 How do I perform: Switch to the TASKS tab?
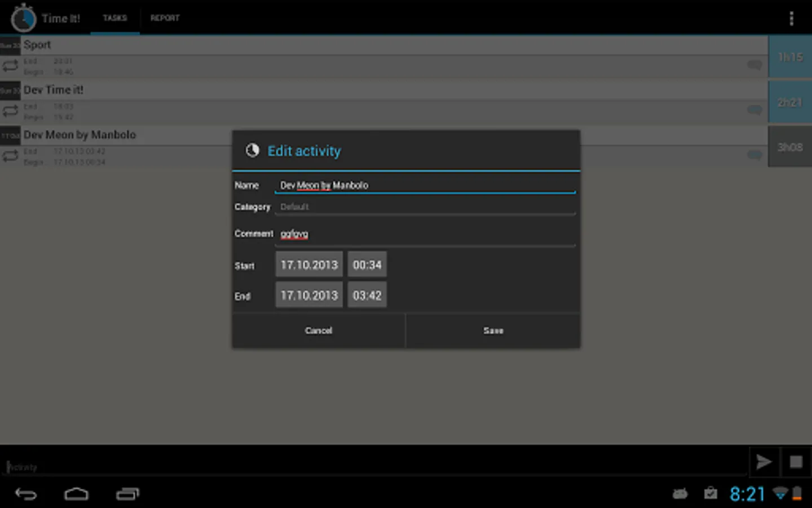point(115,18)
